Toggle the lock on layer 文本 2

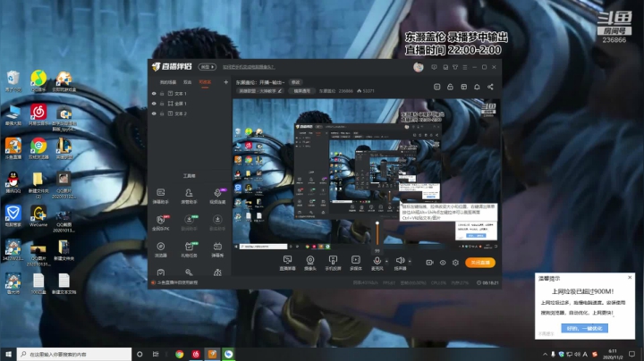pos(162,113)
